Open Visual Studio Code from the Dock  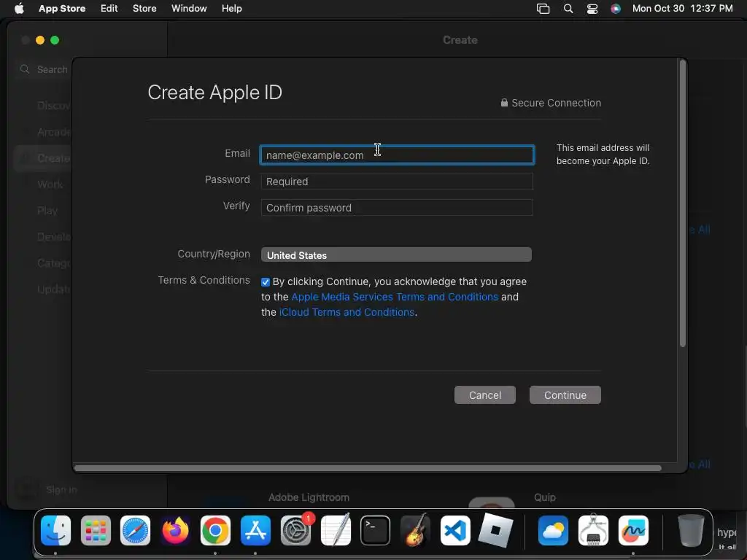click(x=455, y=530)
